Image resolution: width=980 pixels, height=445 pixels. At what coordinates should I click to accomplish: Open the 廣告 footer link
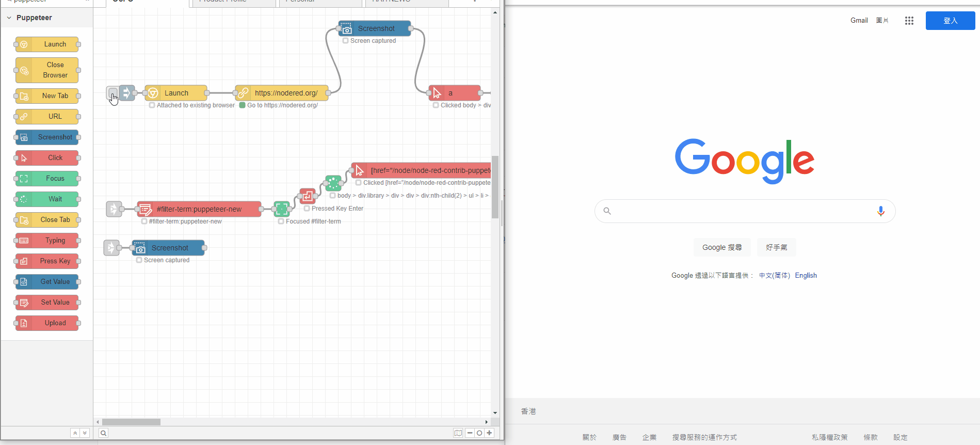[620, 437]
